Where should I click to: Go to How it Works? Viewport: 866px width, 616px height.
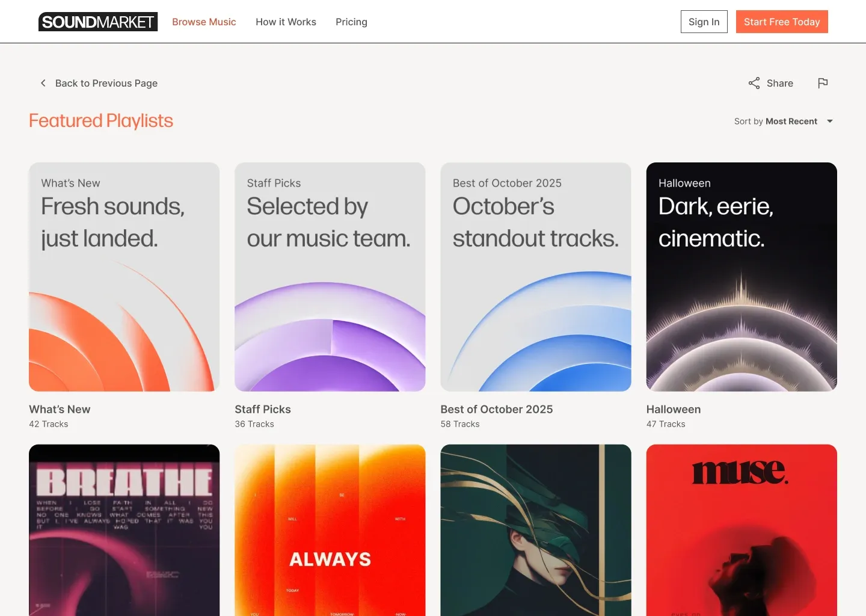(x=286, y=22)
